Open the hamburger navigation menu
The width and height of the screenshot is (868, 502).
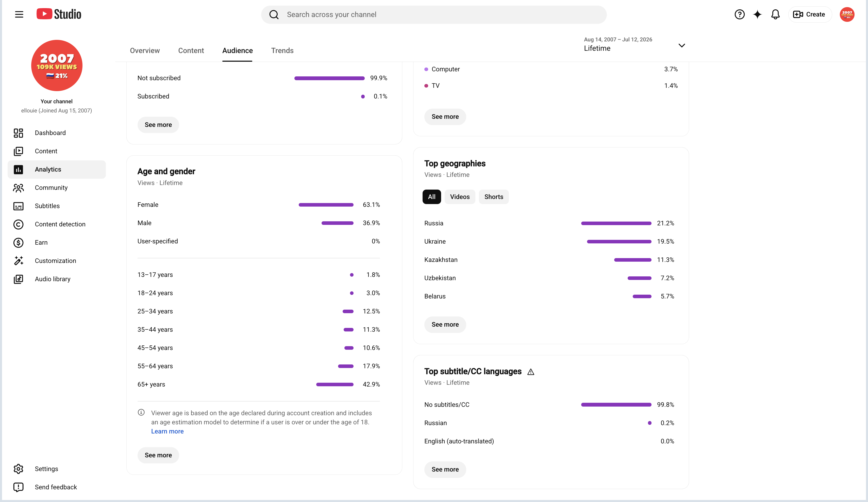coord(19,14)
